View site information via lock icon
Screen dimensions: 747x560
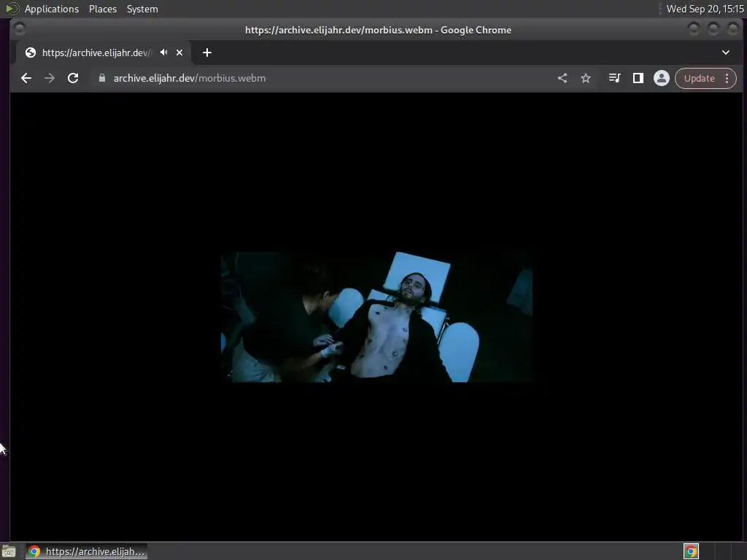click(x=102, y=78)
